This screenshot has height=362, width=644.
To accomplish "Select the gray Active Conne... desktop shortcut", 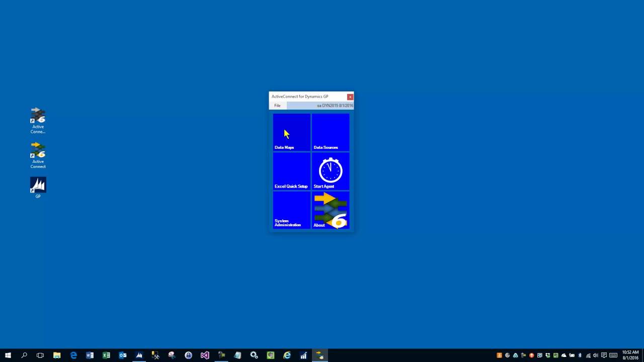I will (x=38, y=121).
